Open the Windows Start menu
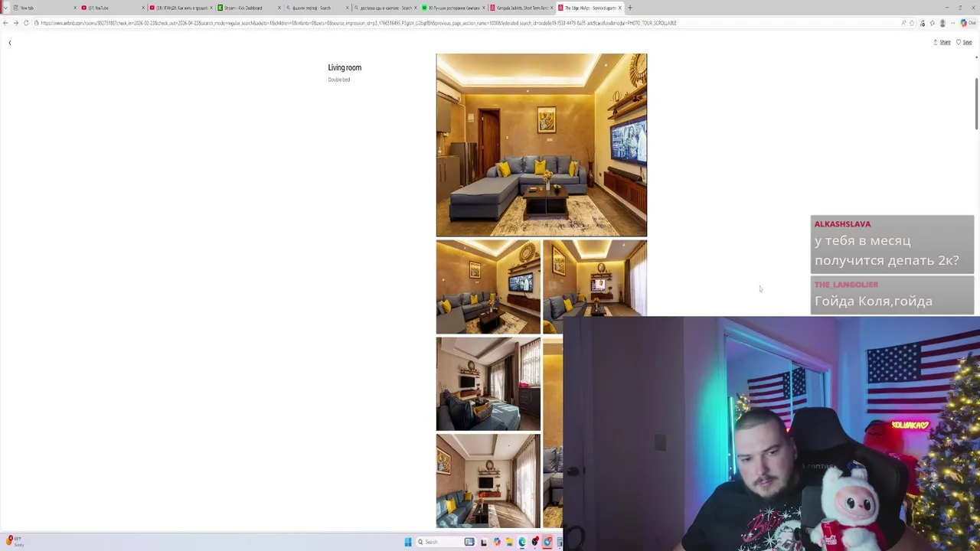Viewport: 980px width, 551px height. coord(408,542)
